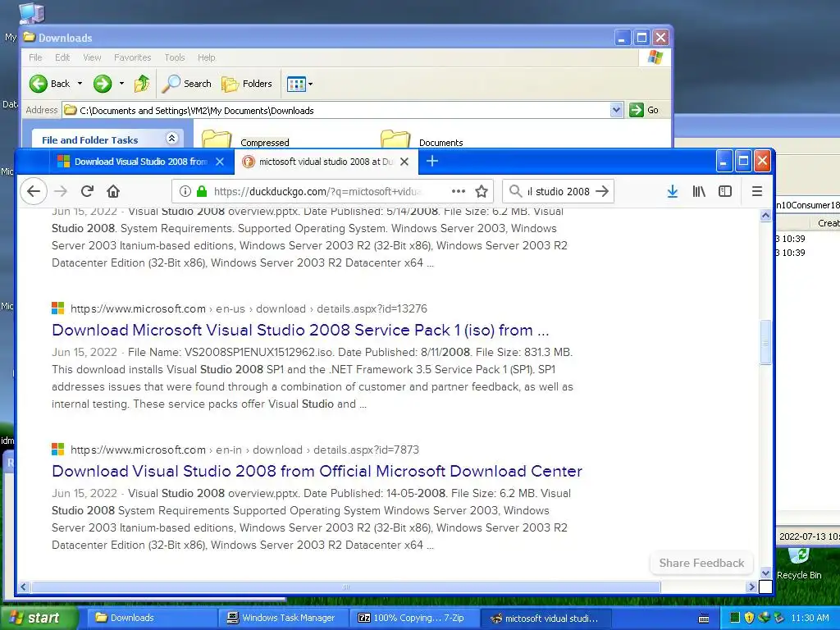
Task: Expand address bar dropdown in Downloads window
Action: point(616,110)
